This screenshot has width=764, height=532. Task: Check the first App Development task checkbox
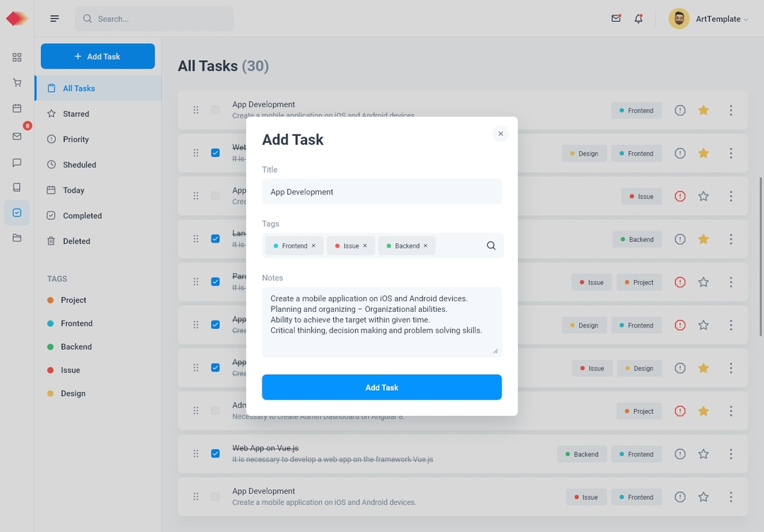[215, 110]
